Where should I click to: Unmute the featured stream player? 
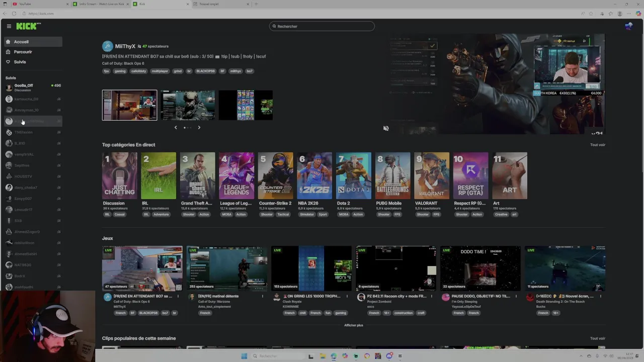386,128
